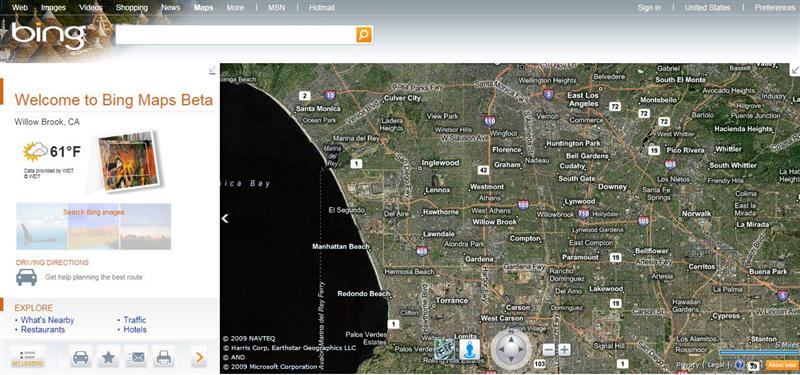Viewport: 800px width, 375px height.
Task: Open the Images tab
Action: (54, 8)
